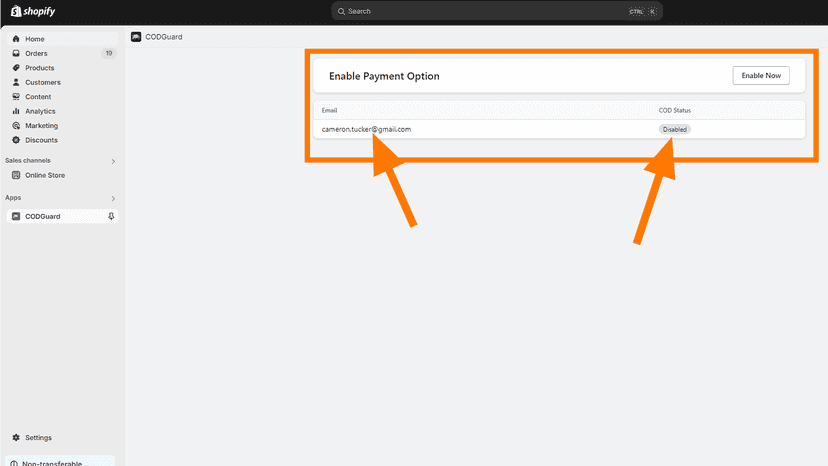Click the Discounts badge icon
Screen dimensions: 828x466
pyautogui.click(x=16, y=140)
